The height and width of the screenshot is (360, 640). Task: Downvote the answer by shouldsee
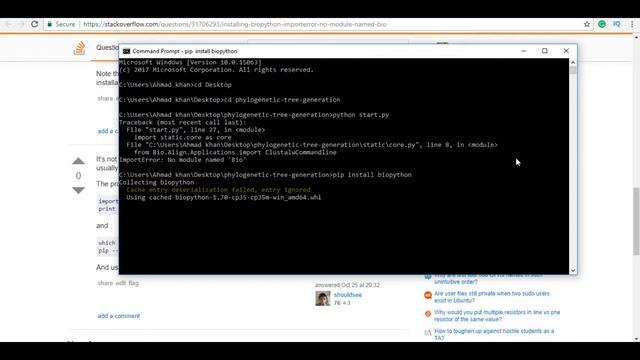click(x=78, y=190)
